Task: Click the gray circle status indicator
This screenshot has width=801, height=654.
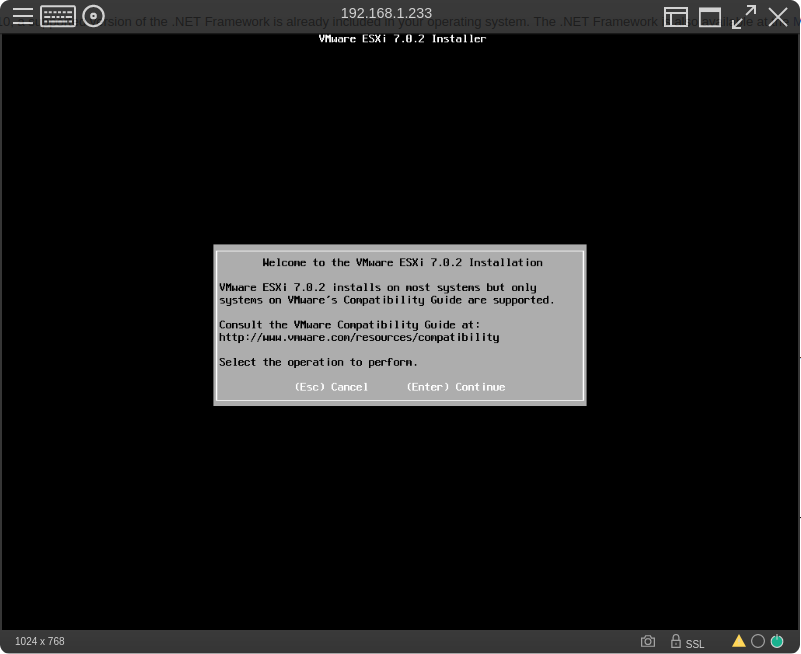Action: (x=758, y=641)
